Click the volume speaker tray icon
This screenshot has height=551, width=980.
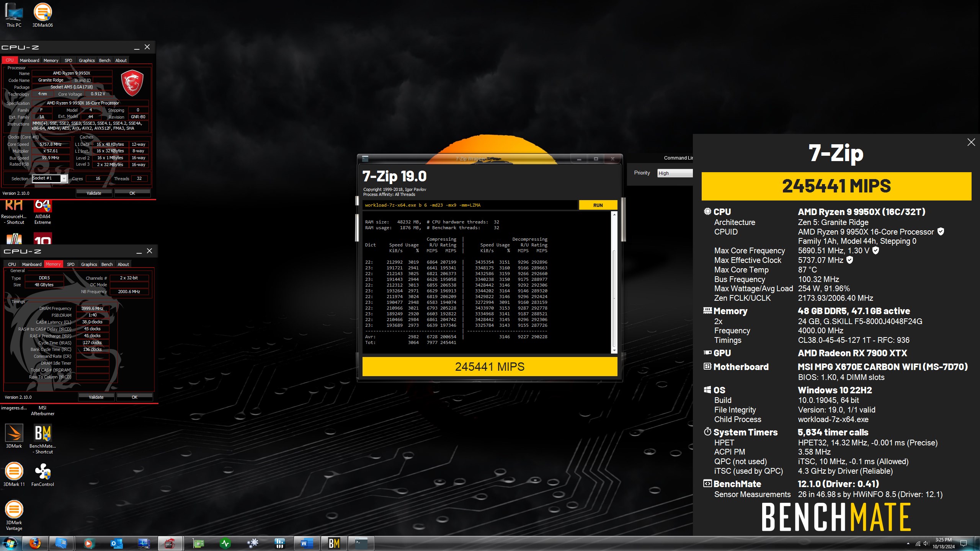point(926,543)
